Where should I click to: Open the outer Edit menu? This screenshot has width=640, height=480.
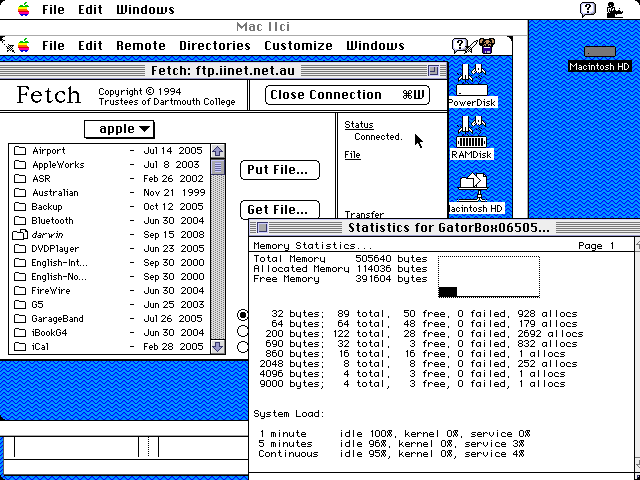click(x=90, y=9)
